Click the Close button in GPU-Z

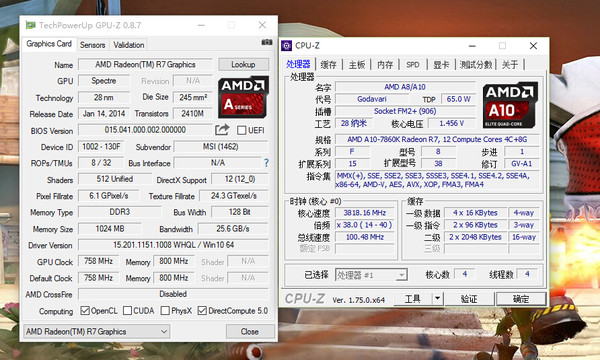click(250, 331)
